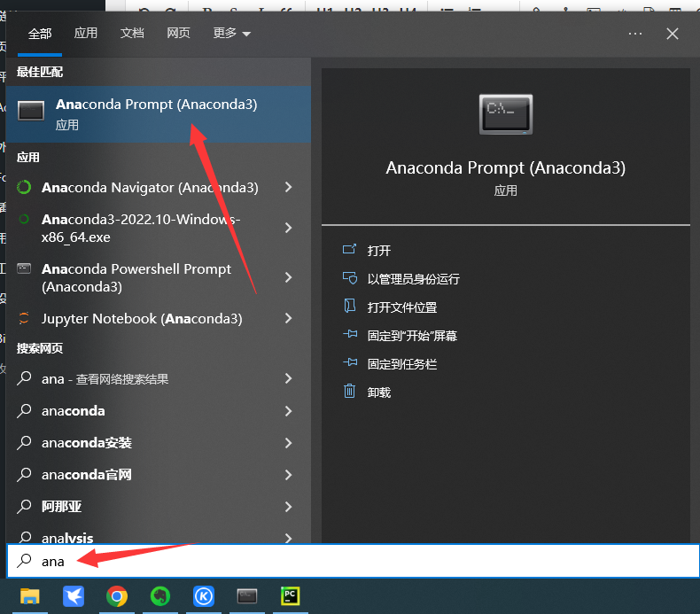Select the '阿那亚' web suggestion
The width and height of the screenshot is (700, 614).
(62, 507)
